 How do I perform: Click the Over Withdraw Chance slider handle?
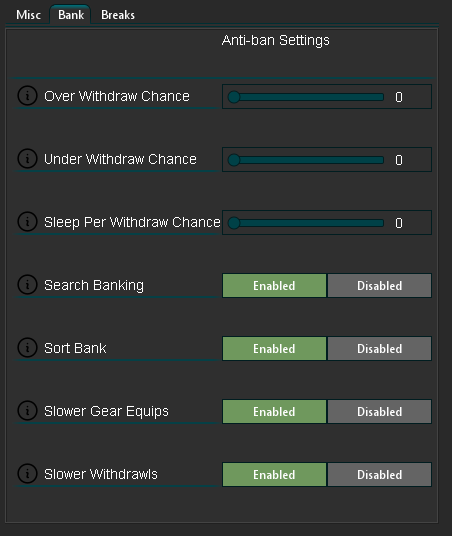pyautogui.click(x=234, y=97)
